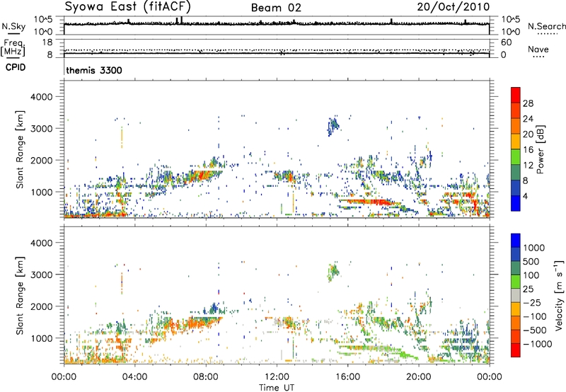Click the "08:00" time tick label

[205, 377]
